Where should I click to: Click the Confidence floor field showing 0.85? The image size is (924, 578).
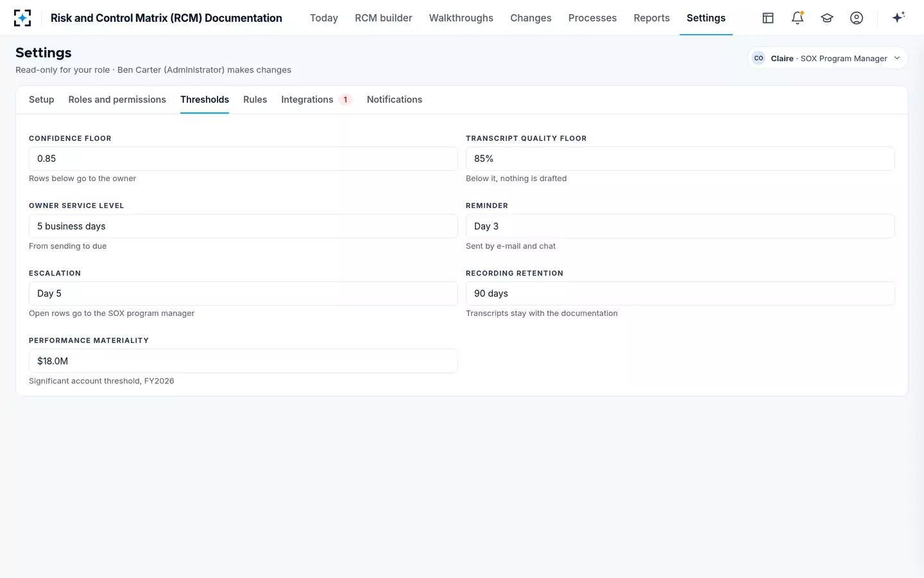(x=243, y=159)
